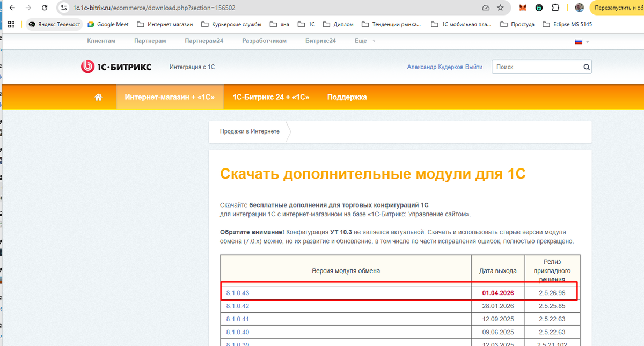Open the MetaMask fox extension
The height and width of the screenshot is (346, 644).
click(522, 8)
